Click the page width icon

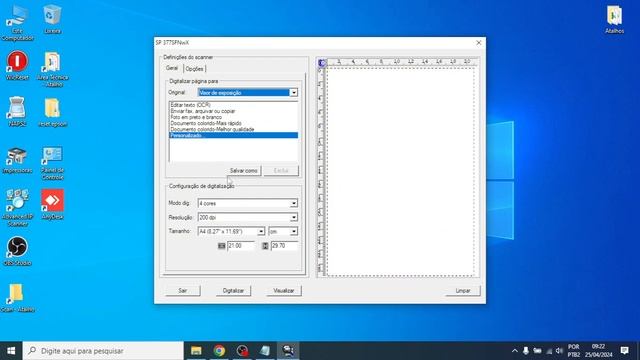pos(221,246)
